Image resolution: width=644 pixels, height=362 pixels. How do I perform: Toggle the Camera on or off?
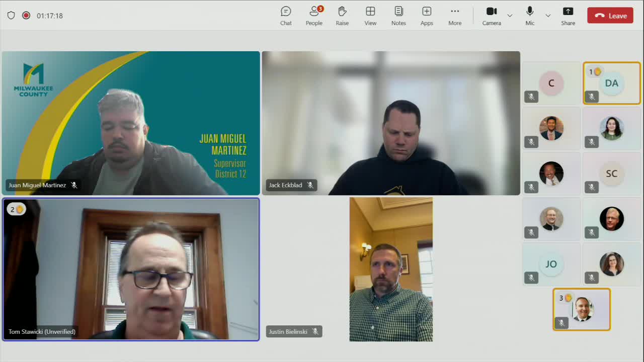coord(492,16)
